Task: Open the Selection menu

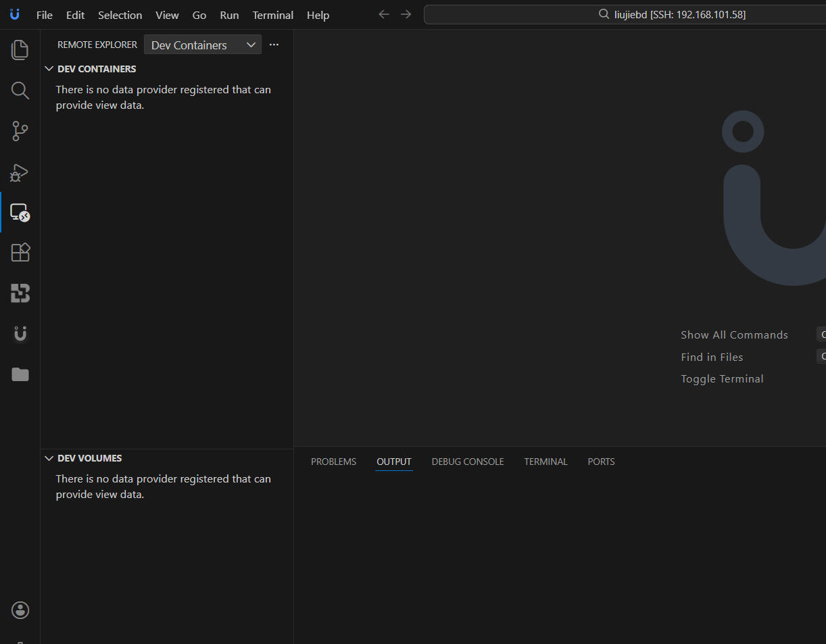Action: 120,15
